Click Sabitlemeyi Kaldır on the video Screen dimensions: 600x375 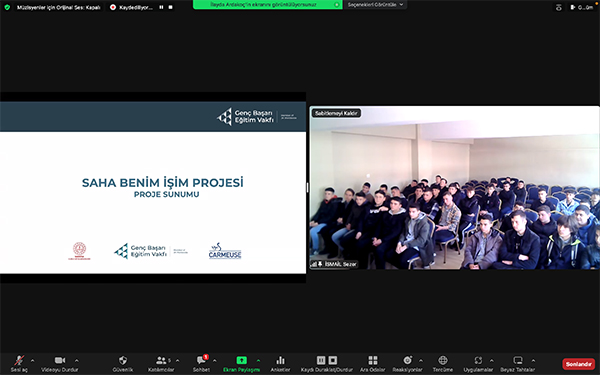pyautogui.click(x=336, y=113)
